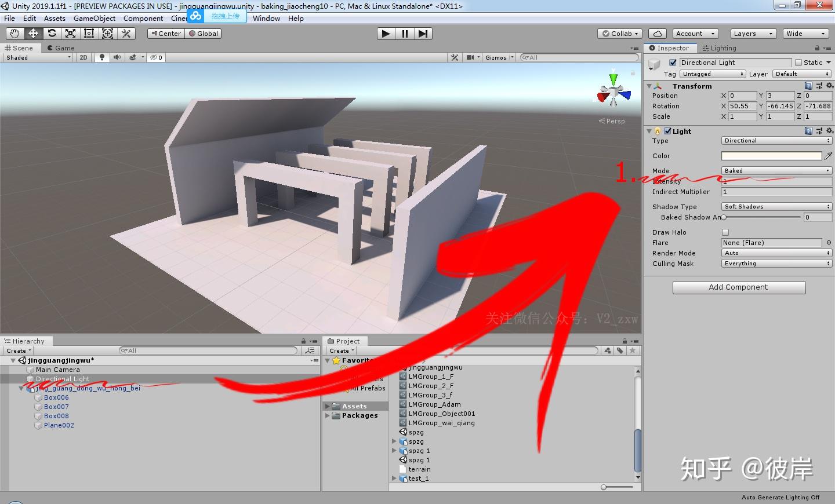This screenshot has height=504, width=835.
Task: Open the Hierarchy Create menu
Action: pyautogui.click(x=19, y=350)
